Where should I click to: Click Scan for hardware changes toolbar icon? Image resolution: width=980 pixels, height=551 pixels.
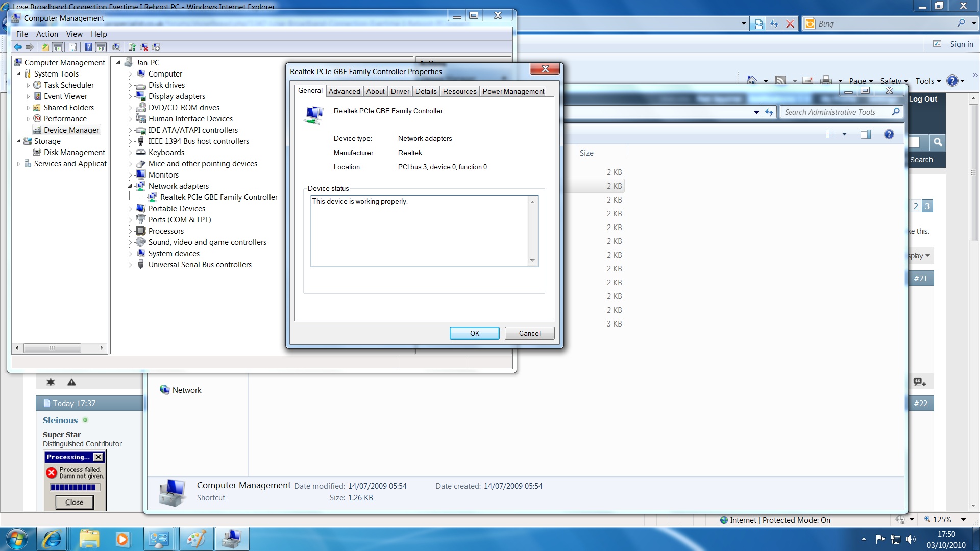coord(116,47)
